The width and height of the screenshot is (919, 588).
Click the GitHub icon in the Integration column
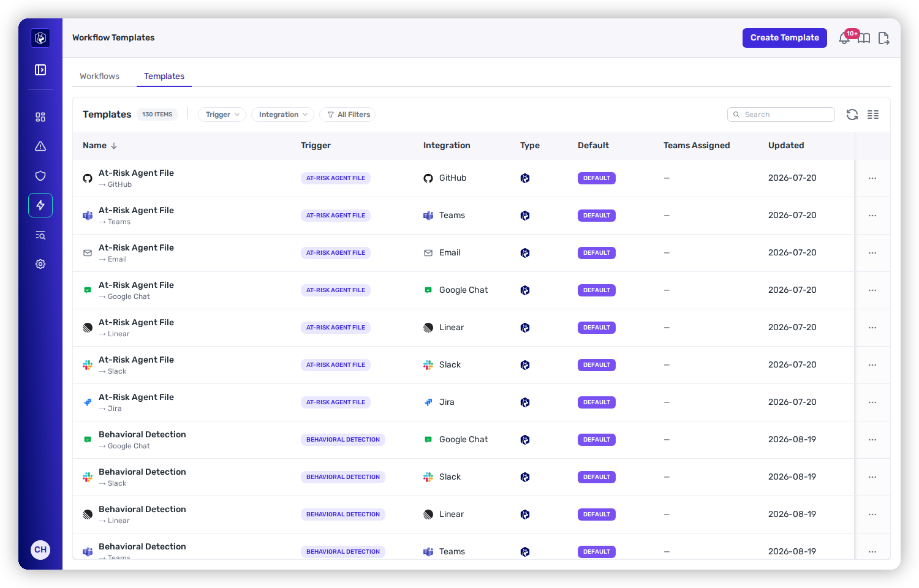point(428,178)
